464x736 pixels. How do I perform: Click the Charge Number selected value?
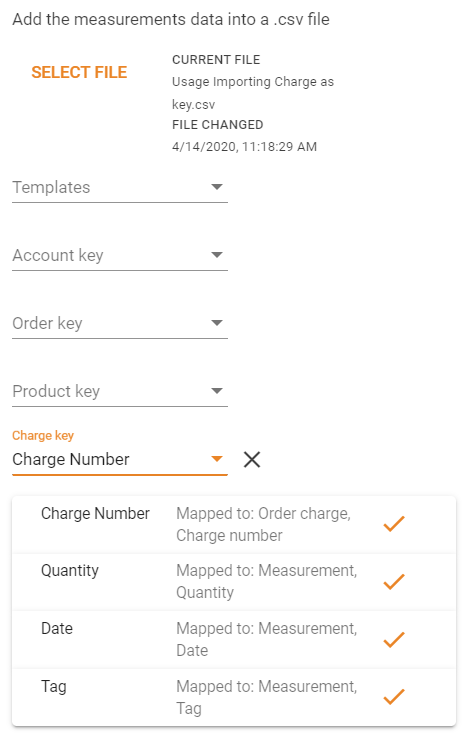point(71,459)
